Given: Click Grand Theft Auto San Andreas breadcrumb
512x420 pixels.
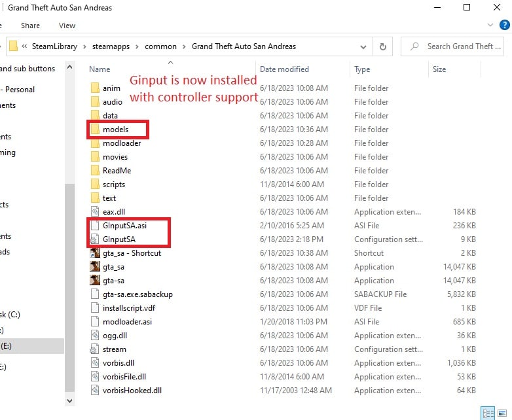Looking at the screenshot, I should [244, 46].
